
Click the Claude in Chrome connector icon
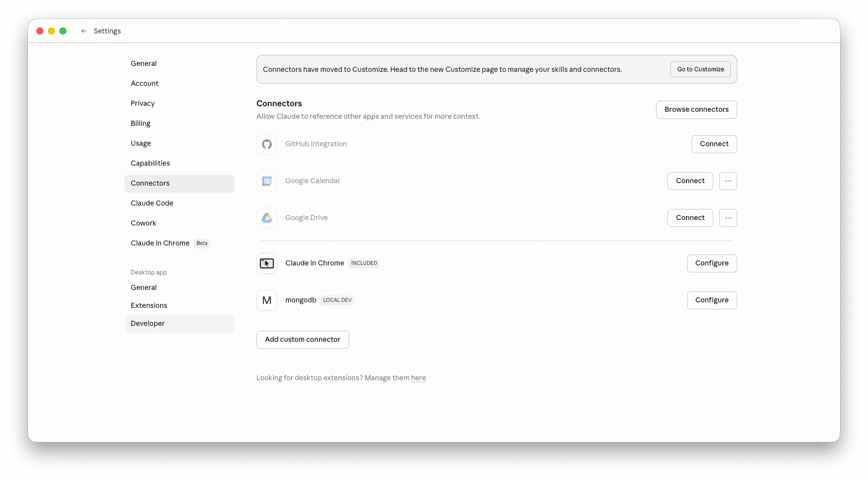[267, 263]
